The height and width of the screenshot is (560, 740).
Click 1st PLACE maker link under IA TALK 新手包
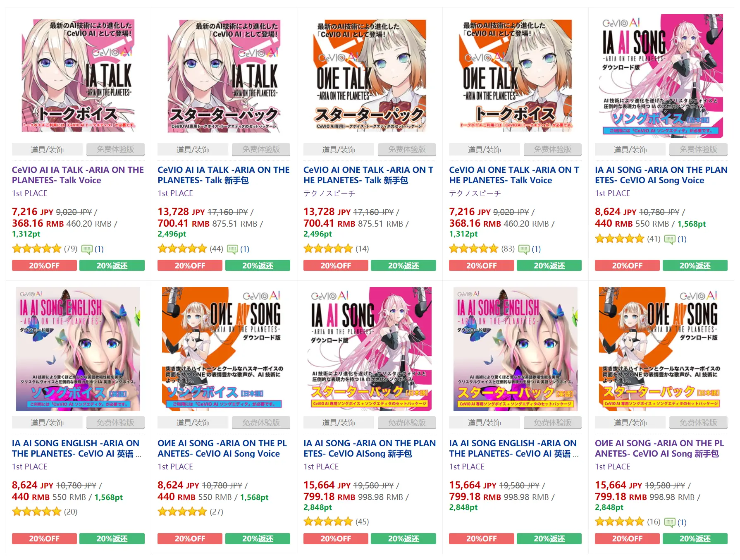[175, 193]
